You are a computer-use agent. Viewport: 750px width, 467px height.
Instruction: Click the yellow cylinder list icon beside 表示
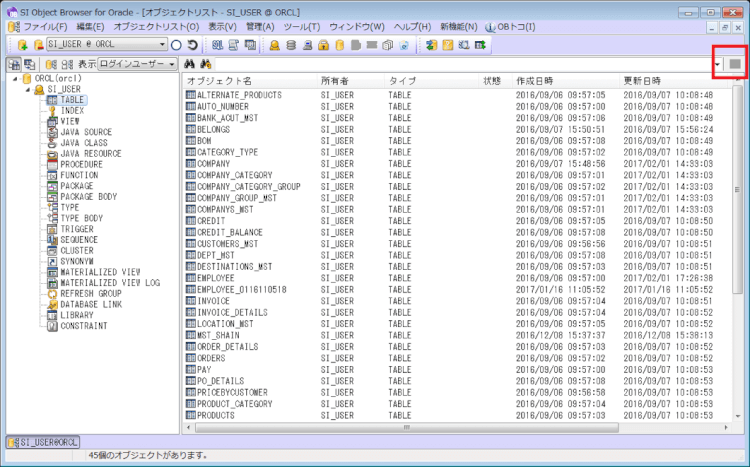click(51, 64)
